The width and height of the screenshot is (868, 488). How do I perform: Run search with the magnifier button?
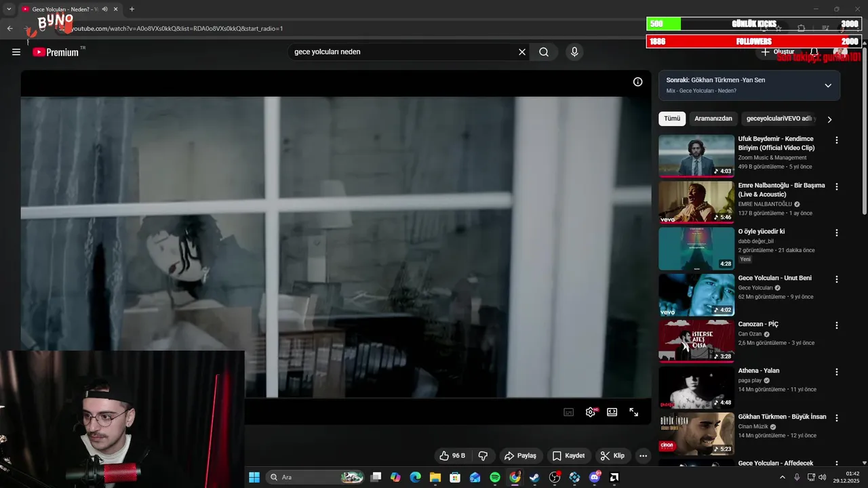[544, 52]
